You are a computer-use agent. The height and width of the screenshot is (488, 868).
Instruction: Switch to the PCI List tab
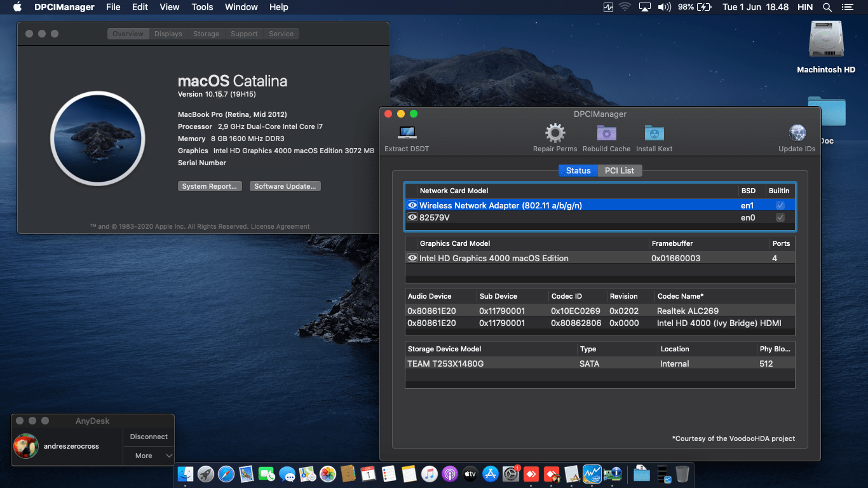pos(620,170)
